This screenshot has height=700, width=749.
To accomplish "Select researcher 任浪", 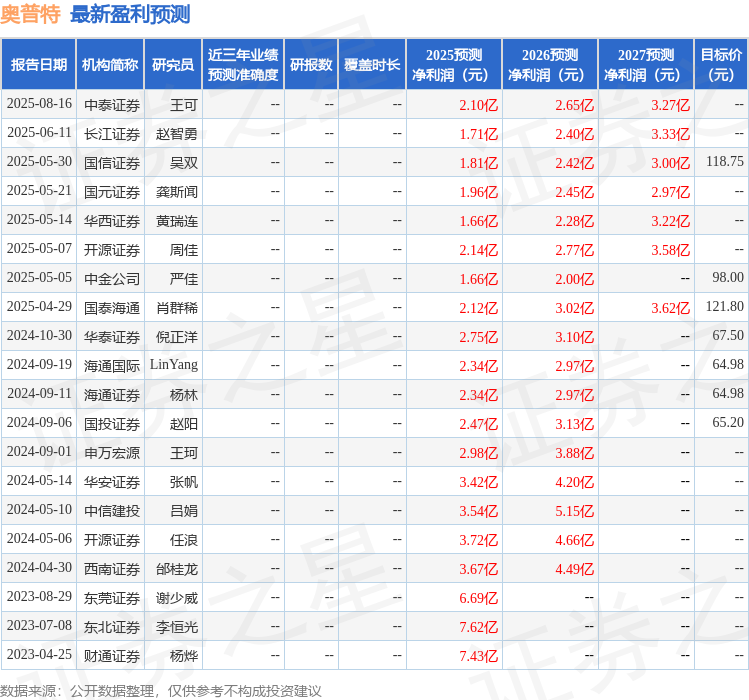I will click(183, 540).
